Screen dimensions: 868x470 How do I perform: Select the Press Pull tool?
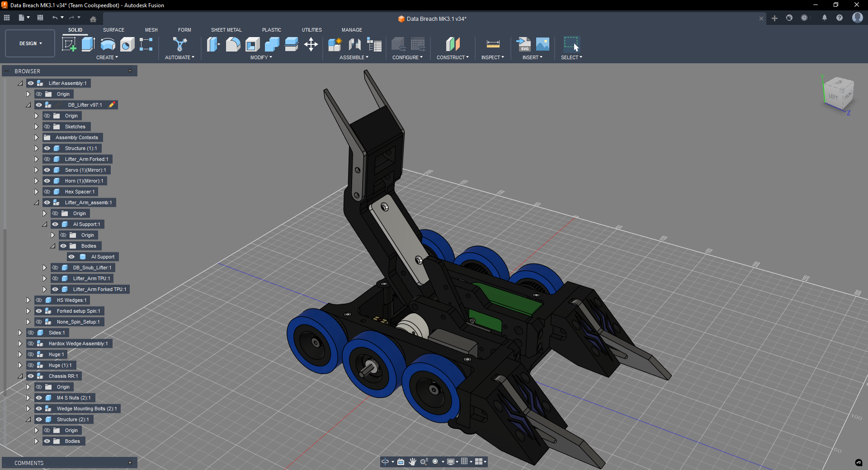pyautogui.click(x=213, y=44)
